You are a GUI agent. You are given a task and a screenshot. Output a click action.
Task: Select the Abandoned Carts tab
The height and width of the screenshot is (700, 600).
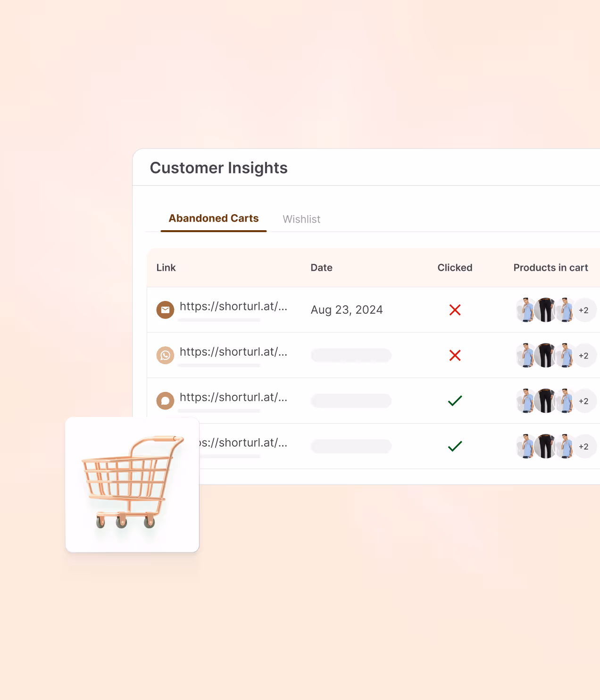[214, 218]
